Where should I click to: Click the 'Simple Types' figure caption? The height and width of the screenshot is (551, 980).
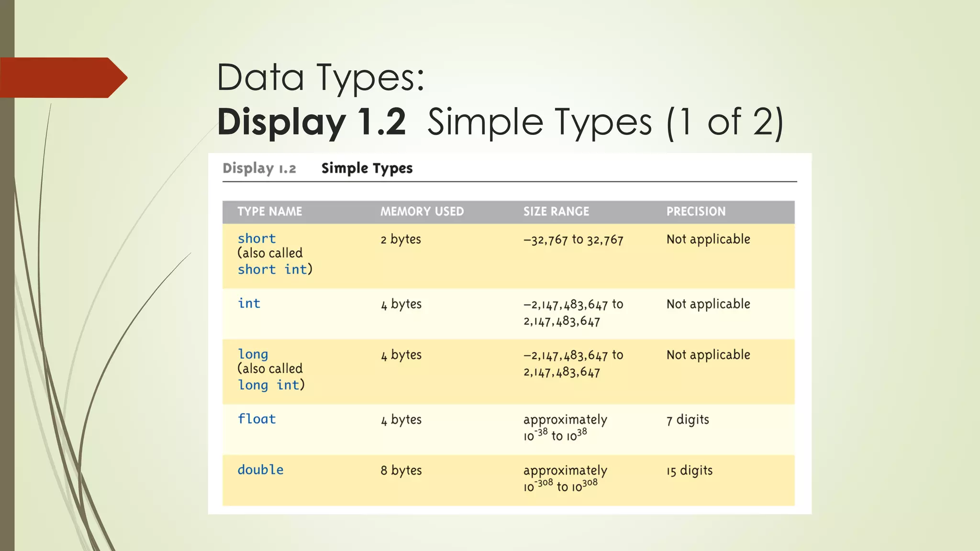pyautogui.click(x=367, y=168)
